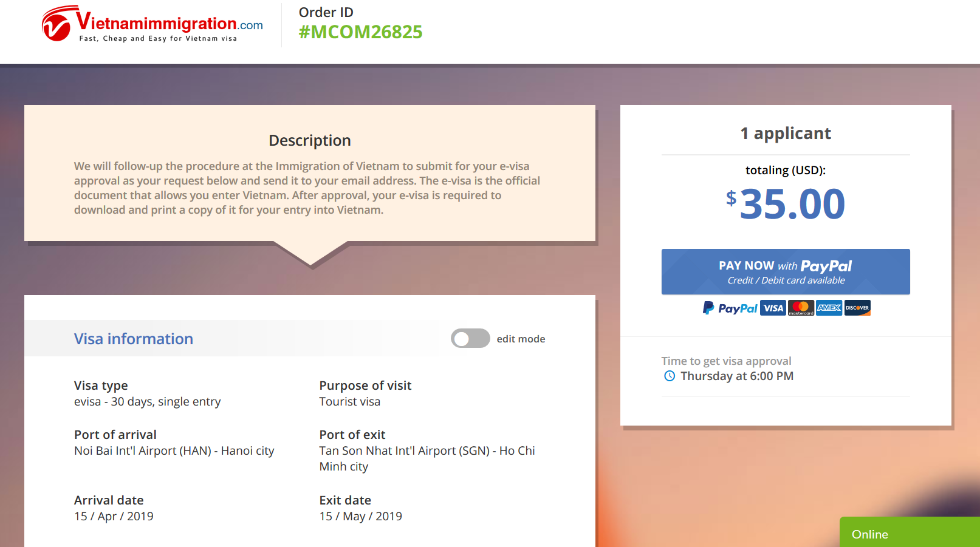Click the clock icon beside approval time
Viewport: 980px width, 547px height.
point(670,376)
